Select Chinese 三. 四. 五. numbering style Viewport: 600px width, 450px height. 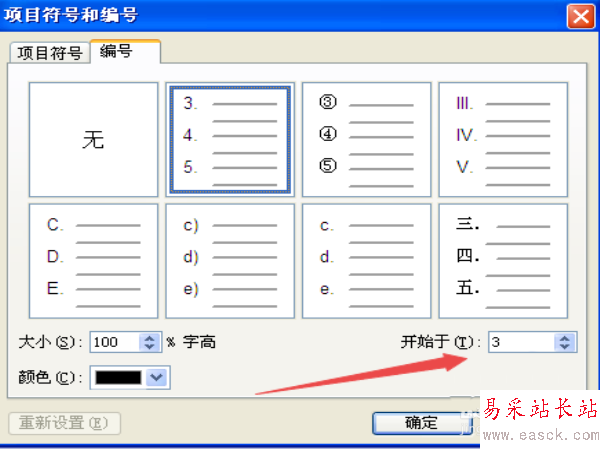(503, 261)
